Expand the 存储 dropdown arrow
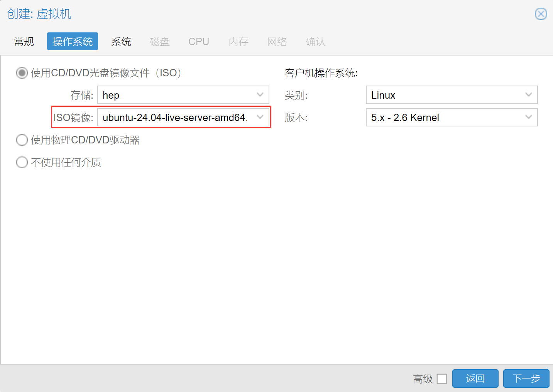The width and height of the screenshot is (553, 392). [260, 95]
